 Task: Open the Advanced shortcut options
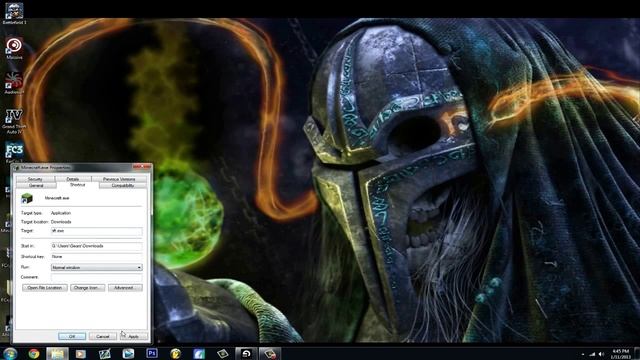click(x=125, y=288)
